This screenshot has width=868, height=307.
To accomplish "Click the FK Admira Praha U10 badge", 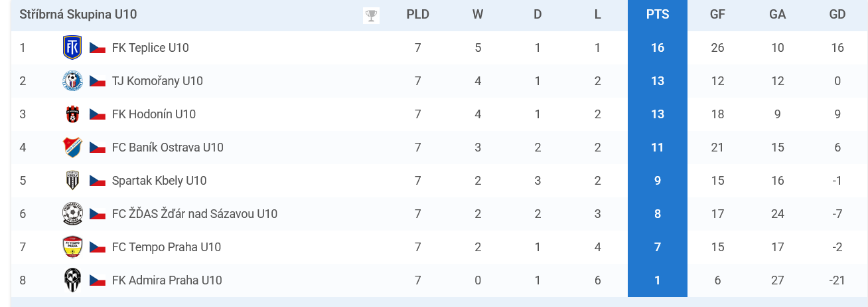I will [72, 280].
